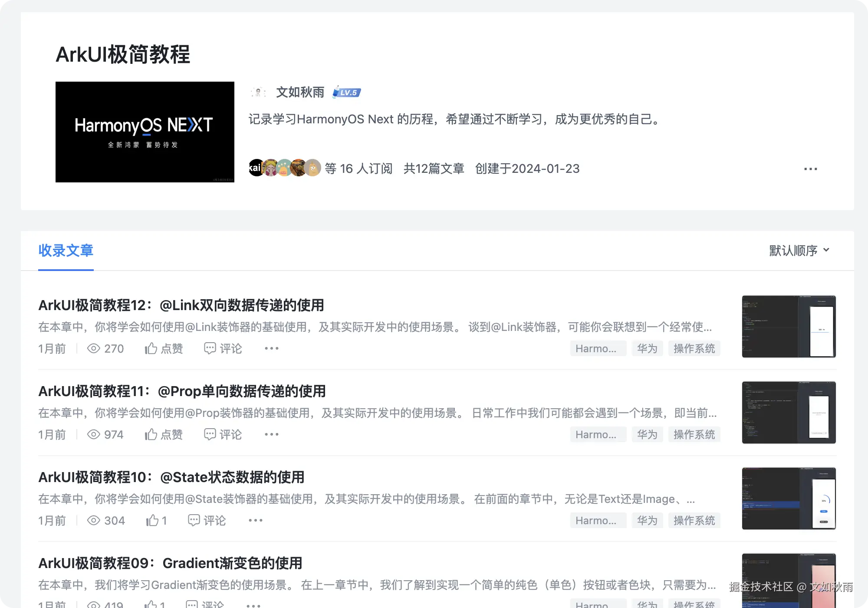Image resolution: width=868 pixels, height=608 pixels.
Task: Click 华为 tag on @Link article
Action: 647,348
